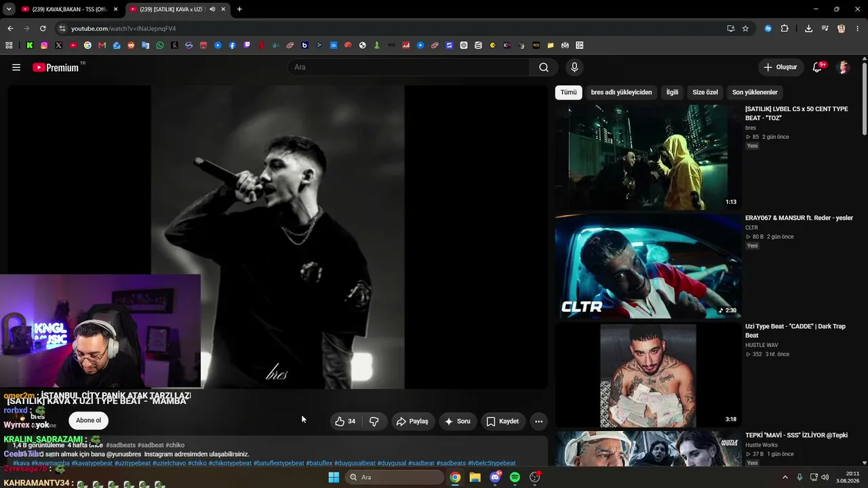Screen dimensions: 868x488
Task: Start voice search with the microphone
Action: 574,67
